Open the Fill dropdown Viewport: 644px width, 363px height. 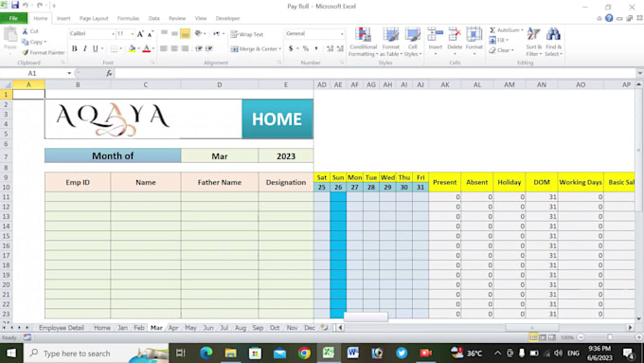pyautogui.click(x=498, y=41)
